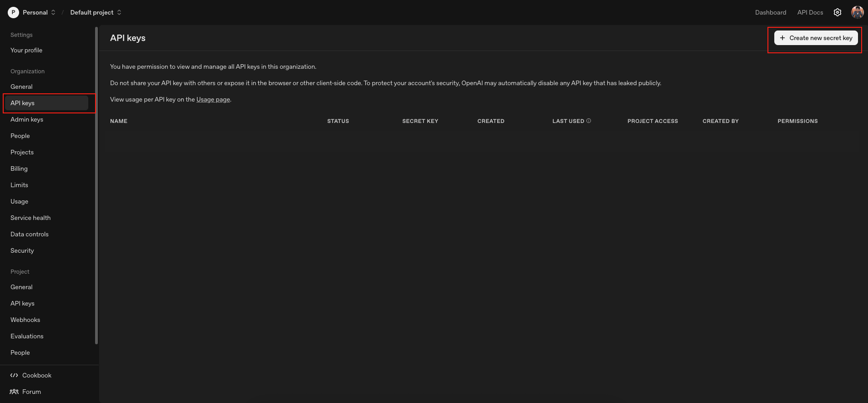Viewport: 868px width, 403px height.
Task: Click the Forum people icon
Action: pyautogui.click(x=14, y=392)
